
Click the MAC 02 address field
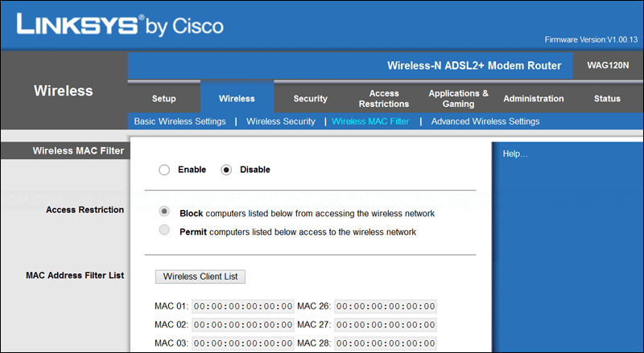(243, 325)
